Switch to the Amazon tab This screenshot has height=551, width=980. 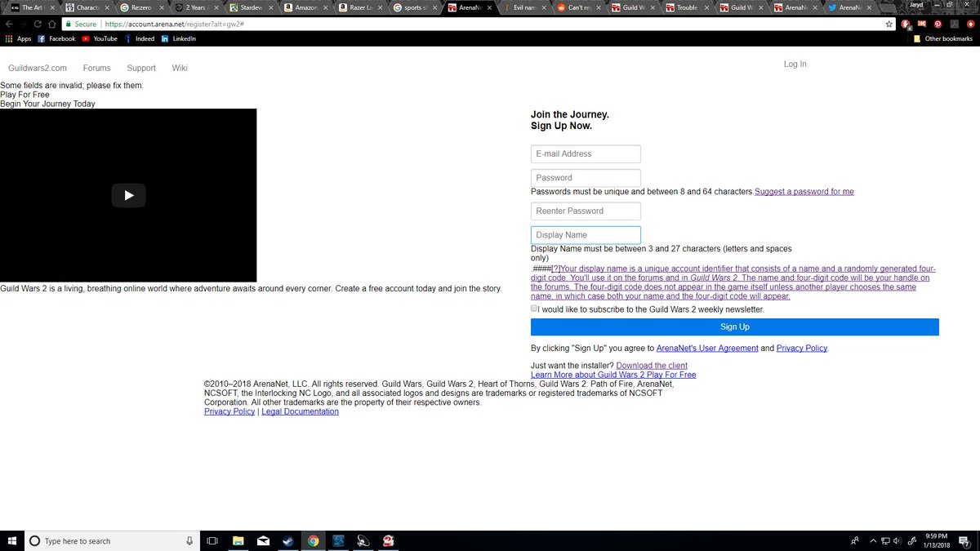tap(305, 7)
